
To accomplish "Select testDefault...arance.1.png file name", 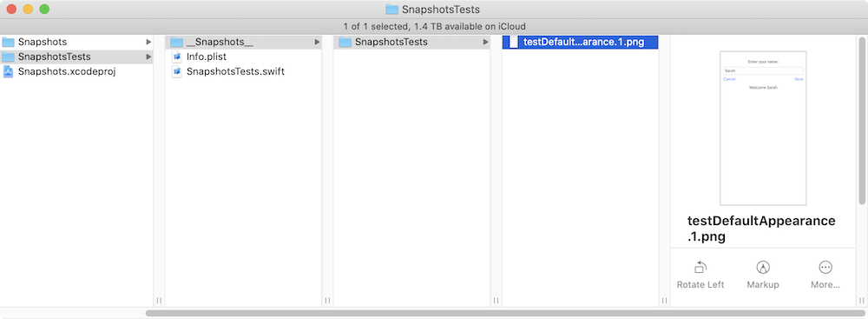I will point(583,43).
